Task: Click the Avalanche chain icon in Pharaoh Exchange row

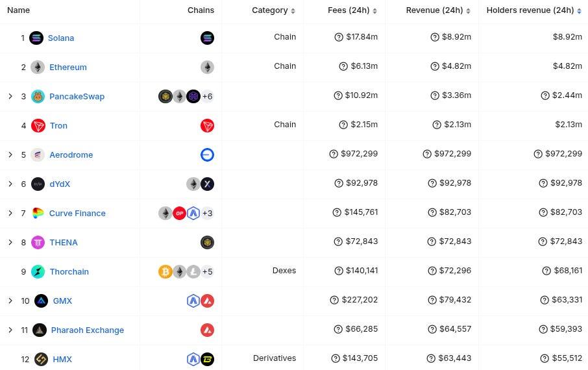Action: point(208,330)
